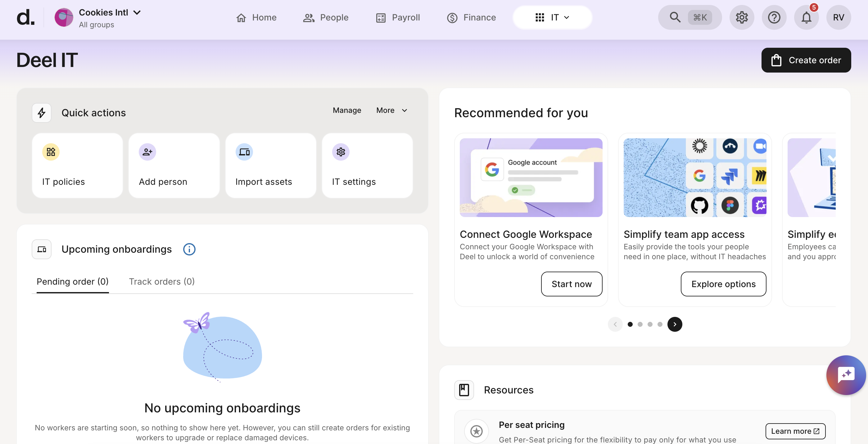Click the Deel logo
The image size is (868, 444).
(x=25, y=17)
